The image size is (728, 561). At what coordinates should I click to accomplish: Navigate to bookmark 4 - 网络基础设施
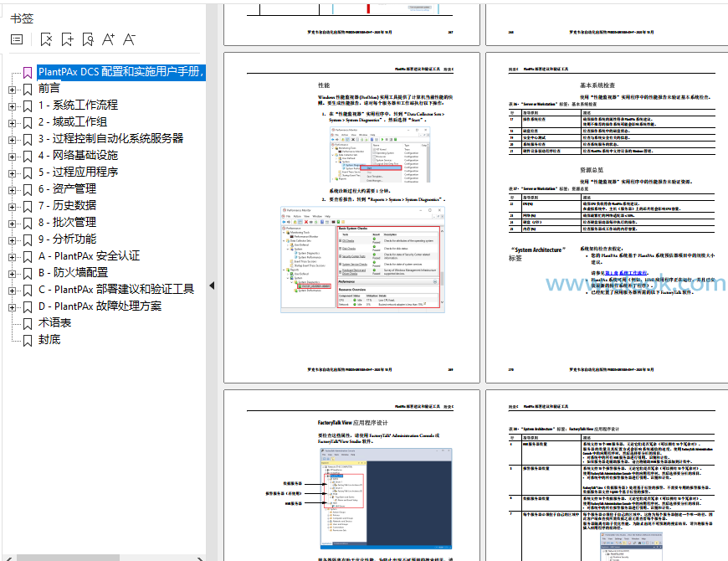tap(78, 155)
